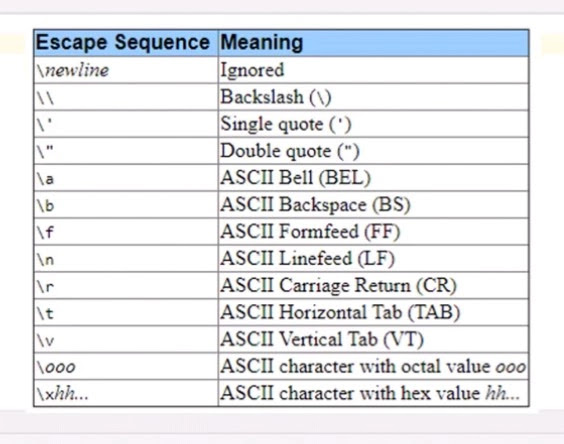
Task: Select the \f escape sequence cell
Action: click(126, 232)
